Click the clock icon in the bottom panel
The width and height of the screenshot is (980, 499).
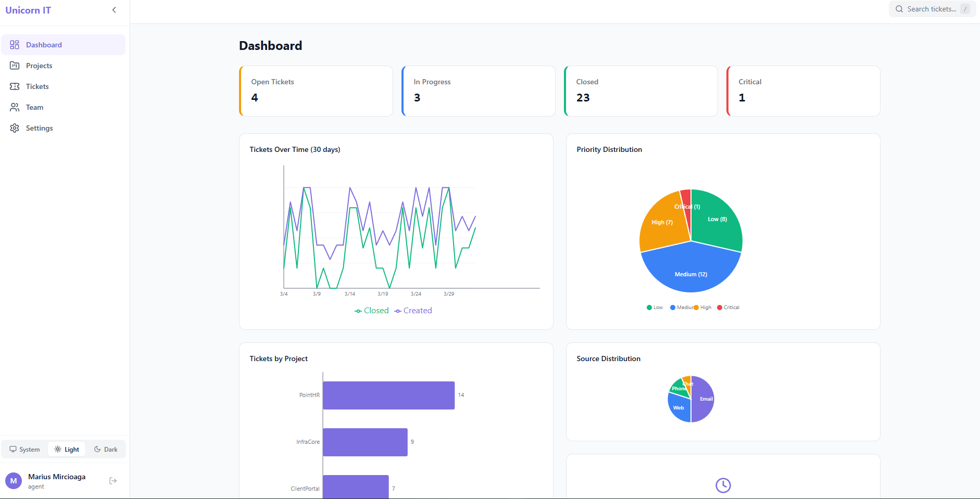723,485
